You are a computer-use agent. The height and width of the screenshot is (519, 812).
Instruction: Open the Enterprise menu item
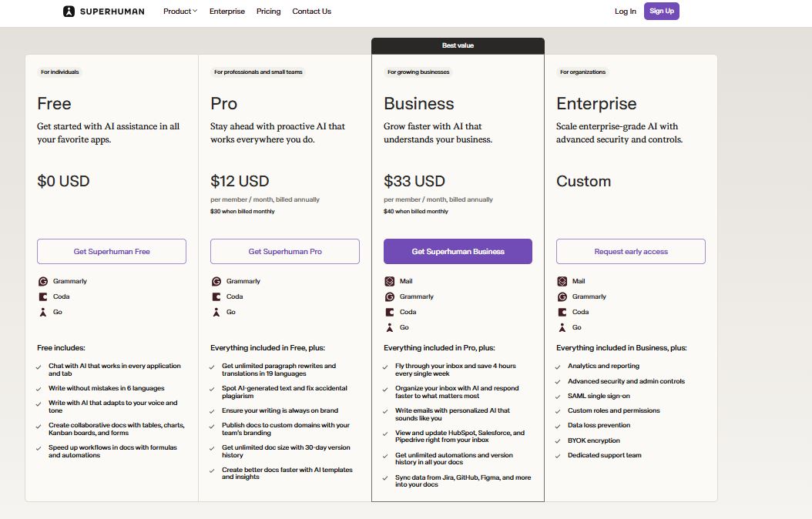226,12
